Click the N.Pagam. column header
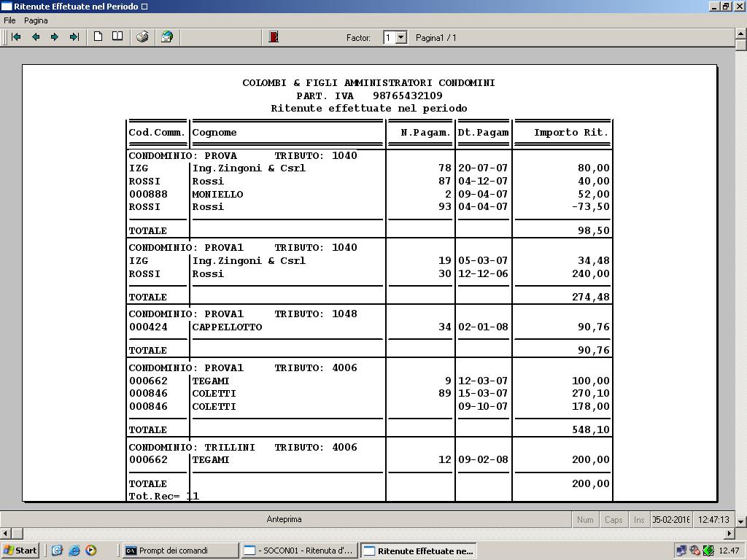This screenshot has width=747, height=560. click(x=425, y=133)
